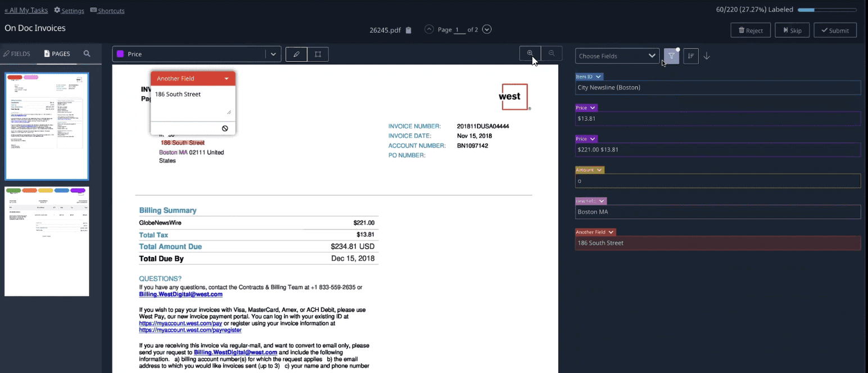Viewport: 868px width, 373px height.
Task: Open the Another Field popup dropdown arrow
Action: [x=227, y=79]
